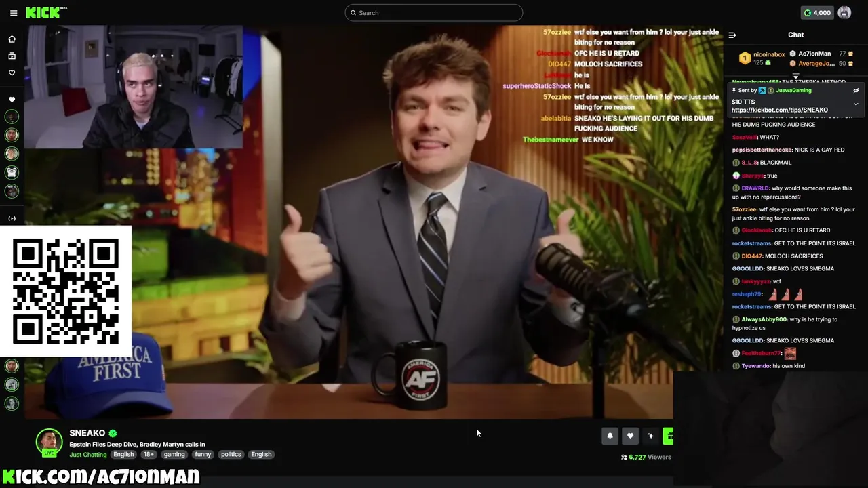Select the first English tag
Viewport: 868px width, 488px height.
(123, 455)
